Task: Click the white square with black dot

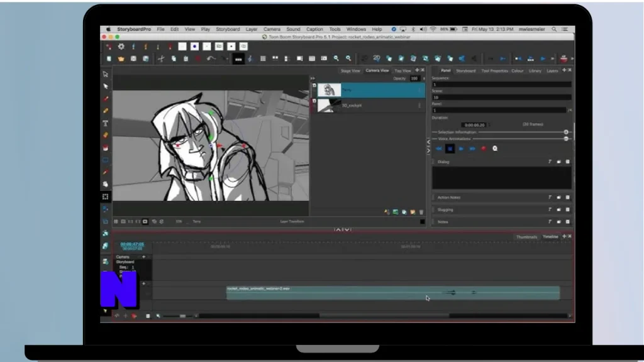Action: tap(231, 47)
